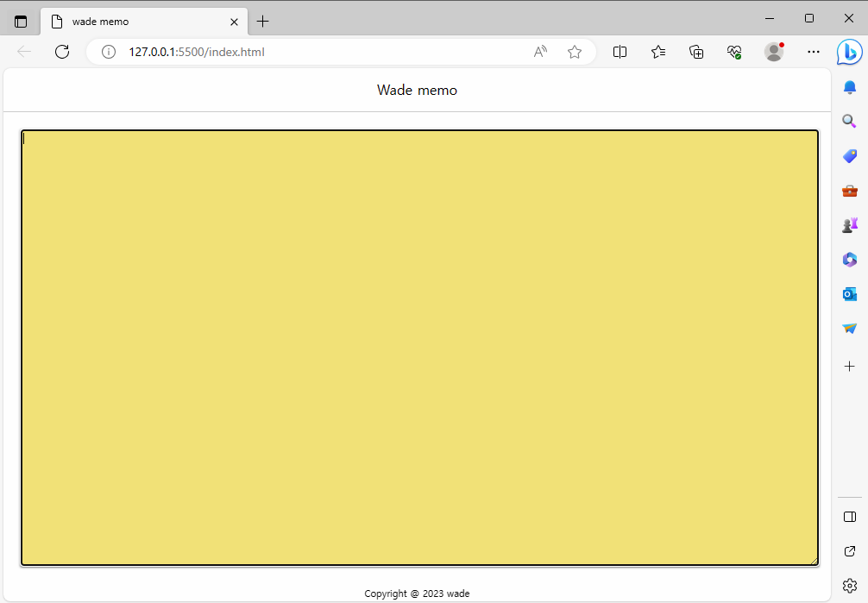Add page to favorites with star
This screenshot has height=603, width=868.
(x=575, y=52)
